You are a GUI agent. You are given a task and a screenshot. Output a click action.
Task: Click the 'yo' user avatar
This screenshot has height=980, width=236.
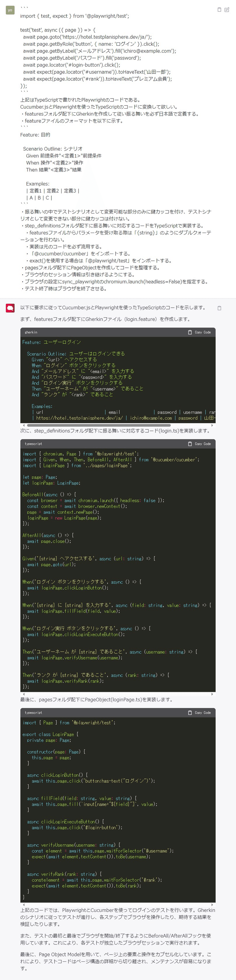click(x=10, y=10)
